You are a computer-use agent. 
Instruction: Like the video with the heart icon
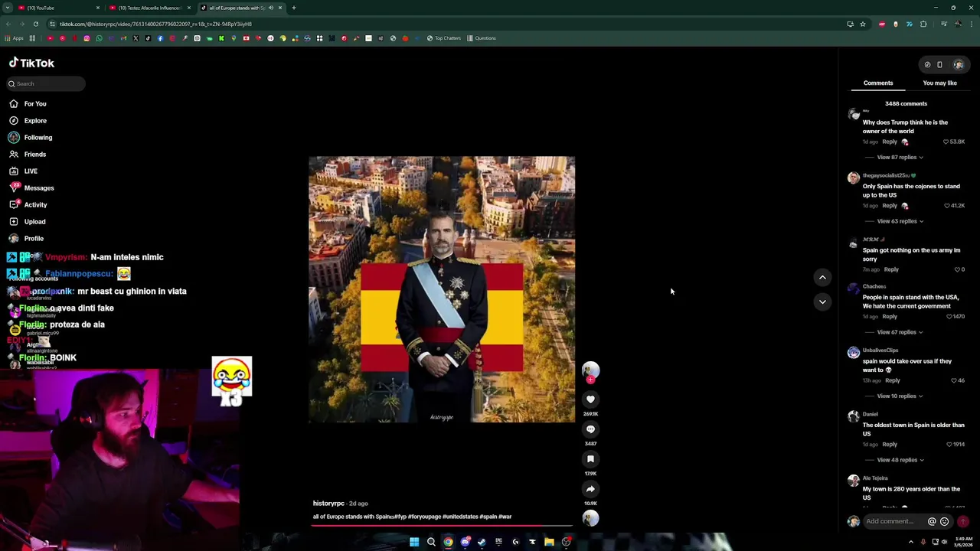click(590, 399)
